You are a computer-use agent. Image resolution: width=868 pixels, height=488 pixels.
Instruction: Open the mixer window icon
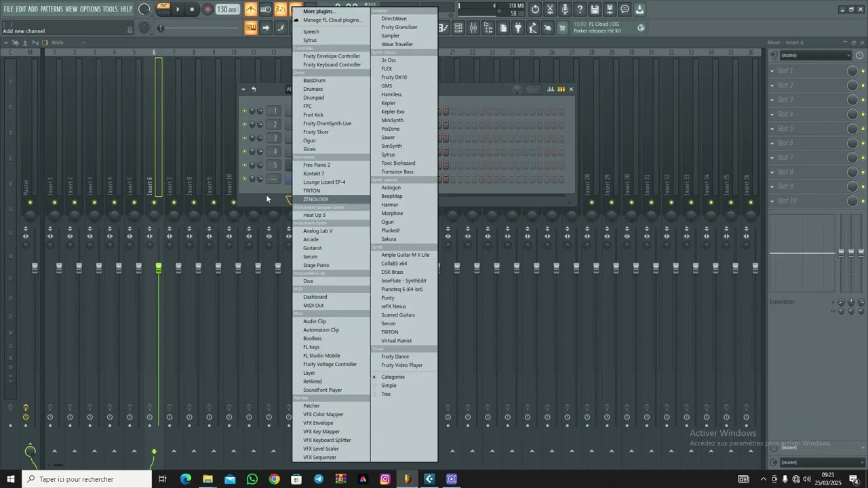(473, 28)
